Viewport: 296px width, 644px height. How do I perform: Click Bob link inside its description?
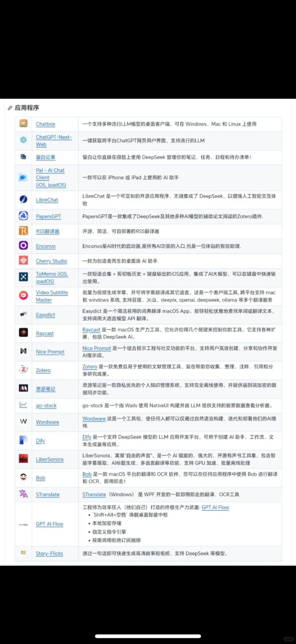(87, 474)
